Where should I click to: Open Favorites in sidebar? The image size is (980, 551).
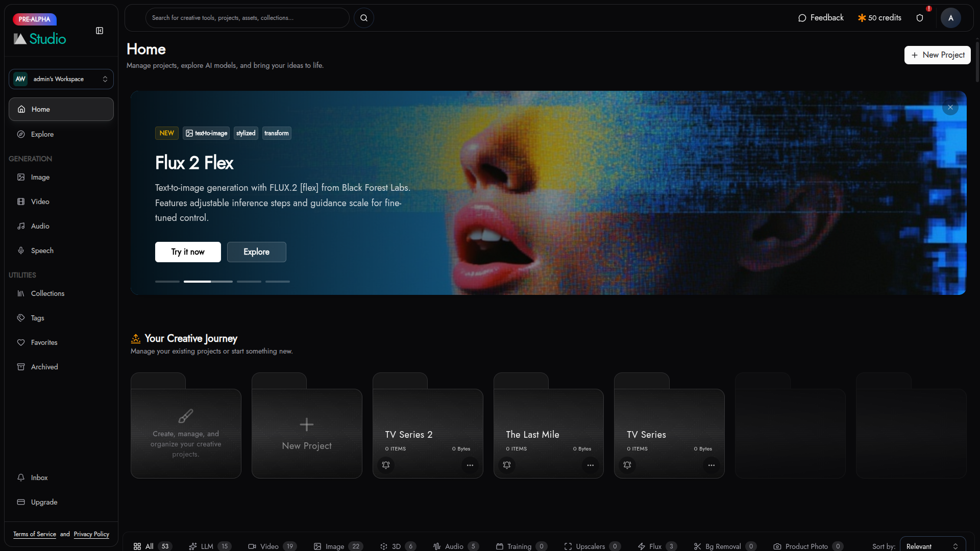point(61,342)
